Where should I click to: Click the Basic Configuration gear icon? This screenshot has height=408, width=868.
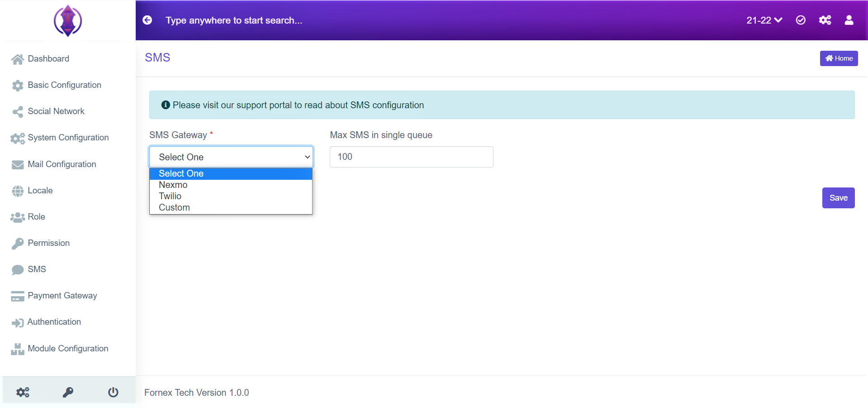[18, 86]
